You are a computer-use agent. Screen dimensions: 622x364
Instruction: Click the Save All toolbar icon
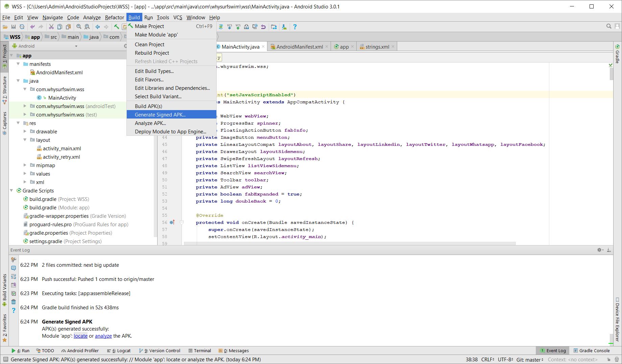pos(14,27)
